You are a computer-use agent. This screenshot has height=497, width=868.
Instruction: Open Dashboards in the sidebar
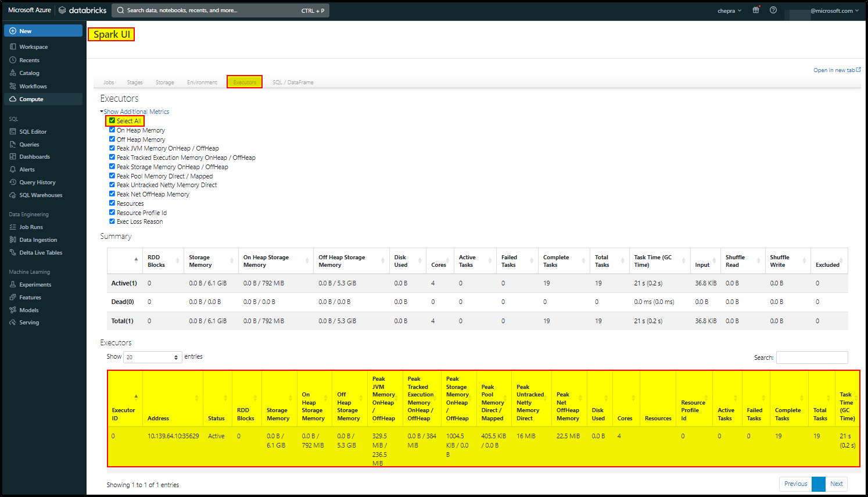click(x=43, y=157)
